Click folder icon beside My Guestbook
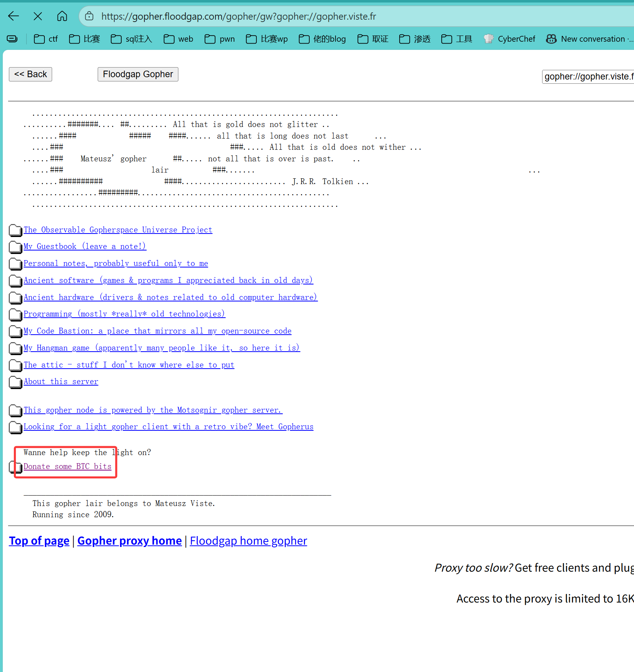 [15, 247]
